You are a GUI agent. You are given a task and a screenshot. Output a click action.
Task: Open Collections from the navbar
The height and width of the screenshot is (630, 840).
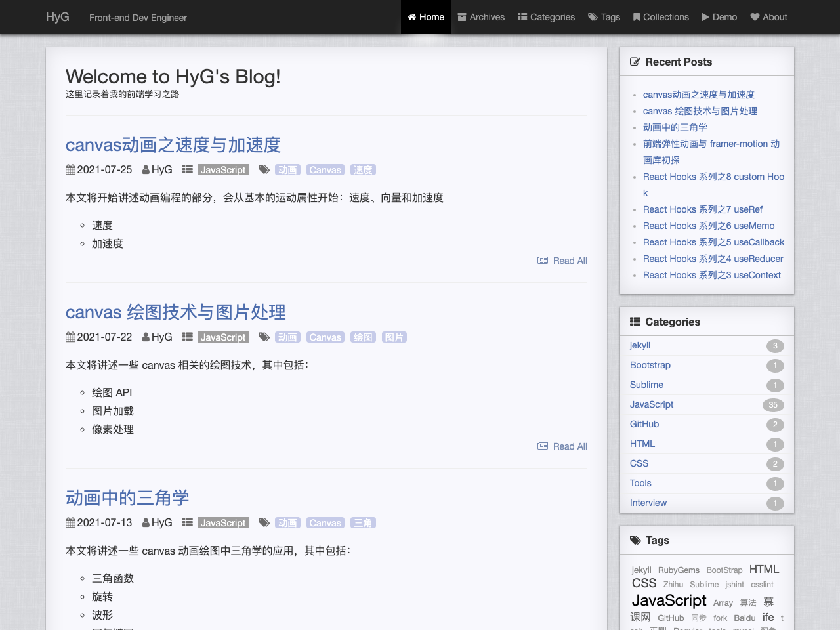pyautogui.click(x=661, y=17)
